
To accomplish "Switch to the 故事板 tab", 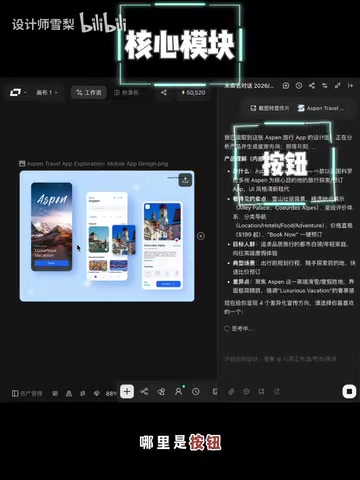I will tap(129, 92).
